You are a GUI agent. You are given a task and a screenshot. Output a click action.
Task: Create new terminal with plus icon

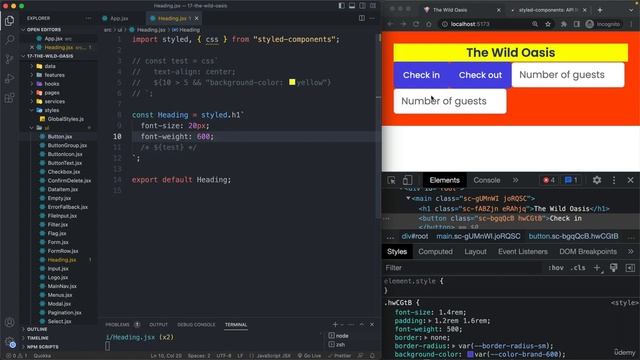click(x=335, y=324)
